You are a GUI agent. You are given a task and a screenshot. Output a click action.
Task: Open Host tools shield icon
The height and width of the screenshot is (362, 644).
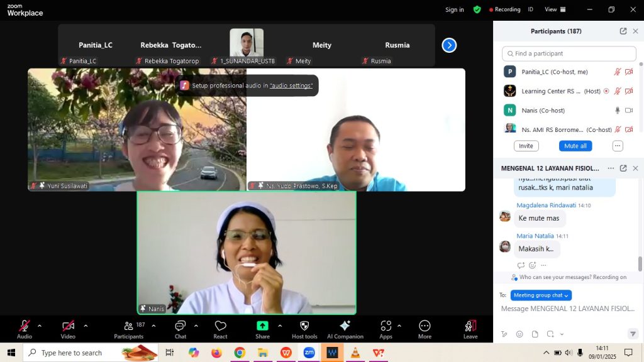(x=304, y=326)
